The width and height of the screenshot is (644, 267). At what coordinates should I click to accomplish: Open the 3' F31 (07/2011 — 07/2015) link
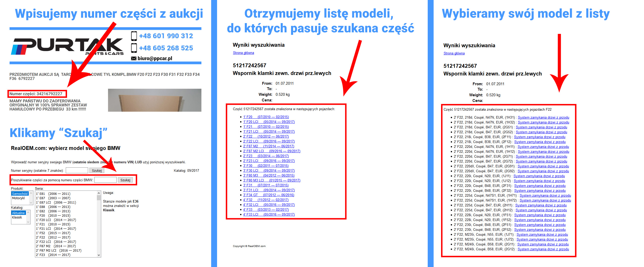[266, 185]
